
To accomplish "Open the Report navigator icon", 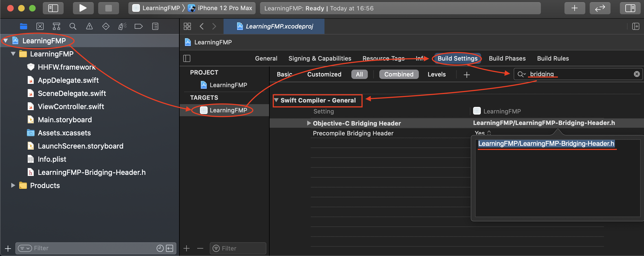I will pos(155,26).
